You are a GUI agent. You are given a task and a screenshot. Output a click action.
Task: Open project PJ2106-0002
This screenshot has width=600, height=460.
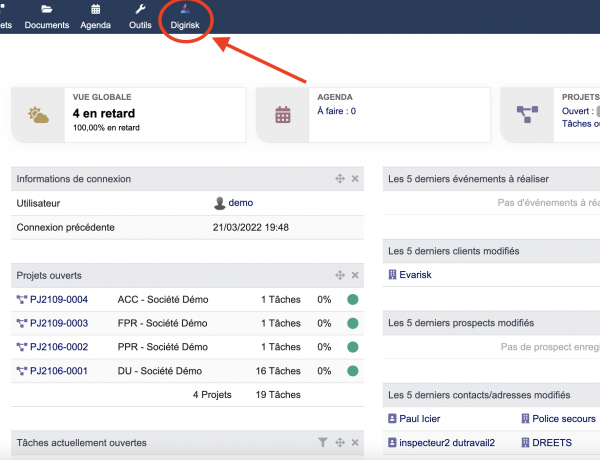click(x=59, y=347)
